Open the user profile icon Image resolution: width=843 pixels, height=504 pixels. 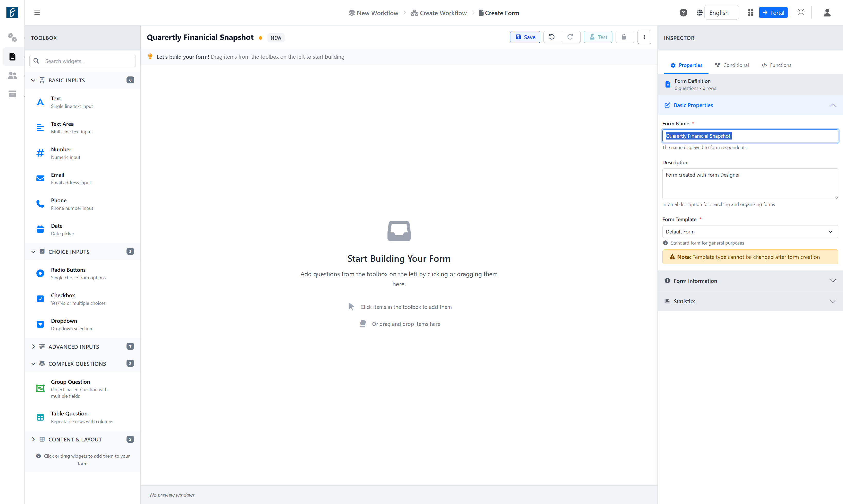coord(827,13)
